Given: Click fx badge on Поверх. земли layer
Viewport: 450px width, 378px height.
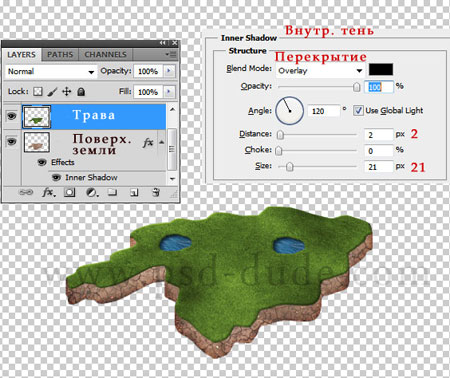Looking at the screenshot, I should 148,143.
